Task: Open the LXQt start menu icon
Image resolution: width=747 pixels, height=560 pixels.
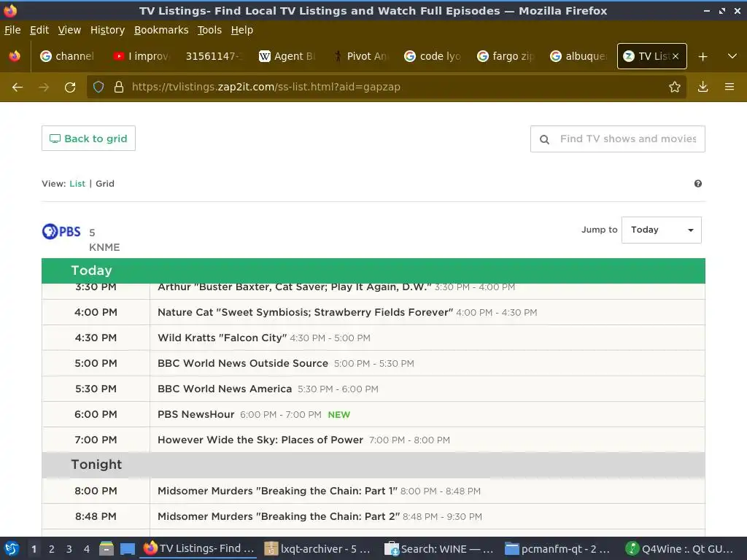Action: click(x=12, y=548)
